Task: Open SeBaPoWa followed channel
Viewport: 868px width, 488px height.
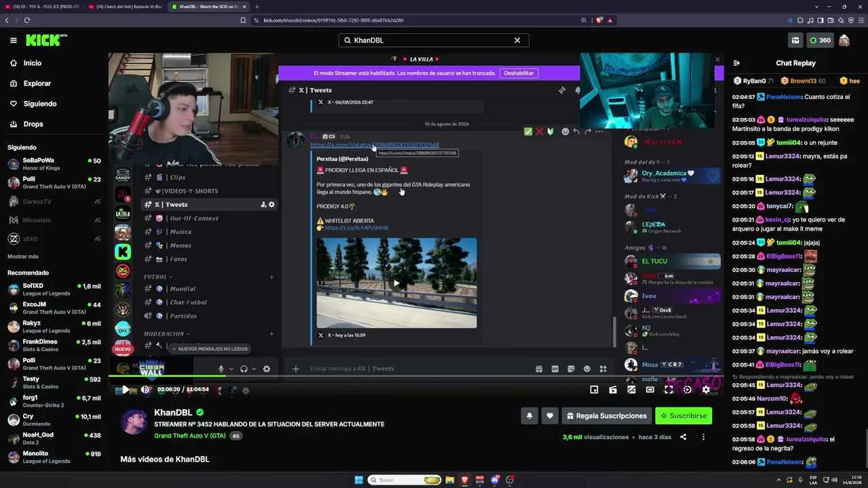Action: point(54,164)
